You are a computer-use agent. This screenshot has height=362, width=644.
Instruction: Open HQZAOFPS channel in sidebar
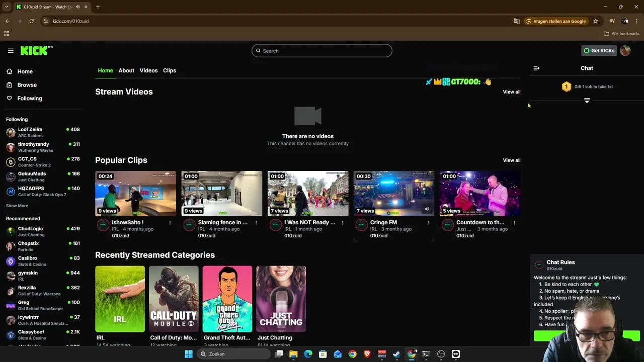43,191
